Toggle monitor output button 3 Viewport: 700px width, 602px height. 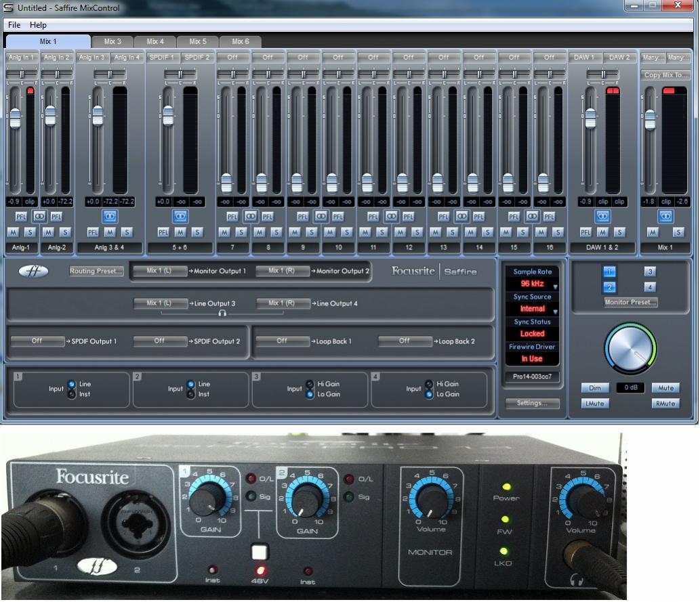pos(650,272)
